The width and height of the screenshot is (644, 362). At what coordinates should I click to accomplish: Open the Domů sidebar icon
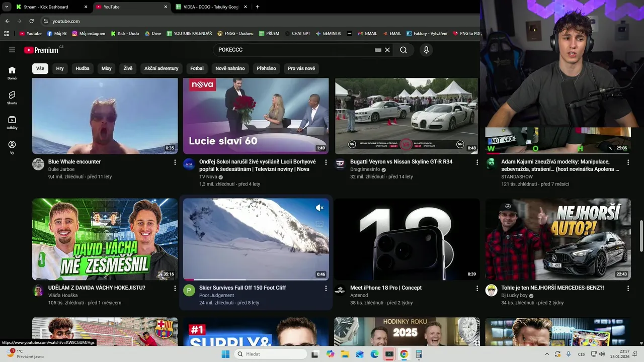(x=12, y=73)
